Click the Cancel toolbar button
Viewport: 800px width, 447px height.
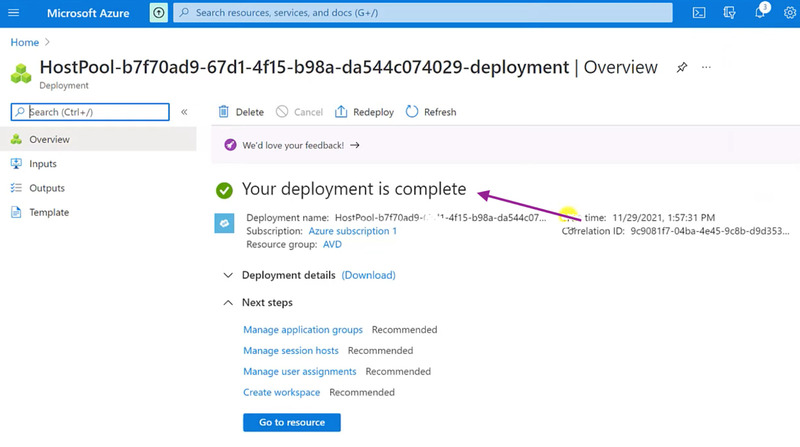[299, 112]
